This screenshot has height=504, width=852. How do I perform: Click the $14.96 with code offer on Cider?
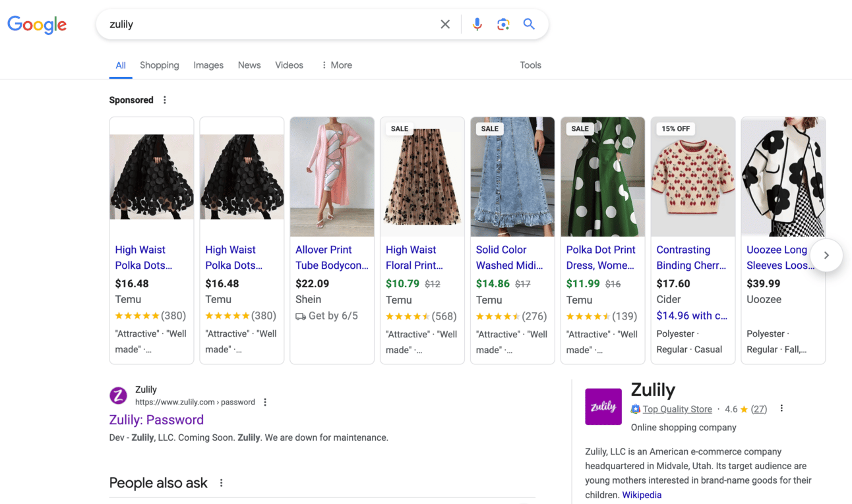(692, 316)
